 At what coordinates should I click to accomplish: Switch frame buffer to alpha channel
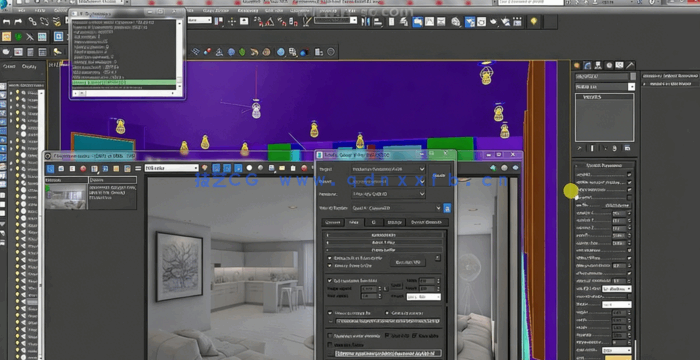click(x=249, y=168)
